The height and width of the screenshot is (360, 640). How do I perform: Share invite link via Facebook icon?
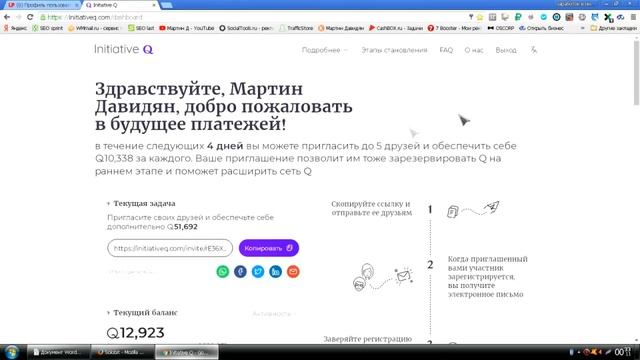pos(240,271)
